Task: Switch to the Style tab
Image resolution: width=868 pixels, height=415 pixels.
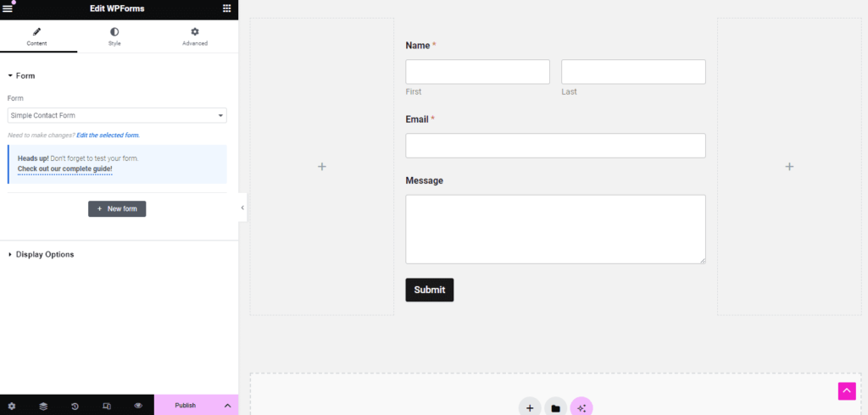Action: coord(114,36)
